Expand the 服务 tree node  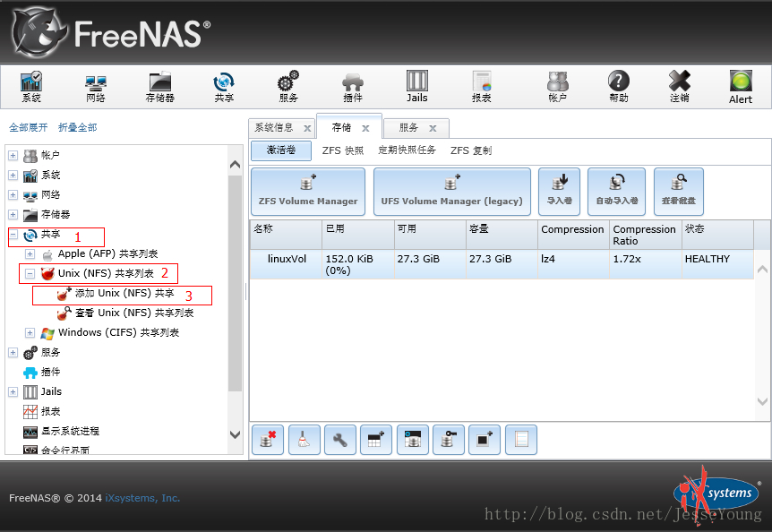tap(13, 352)
